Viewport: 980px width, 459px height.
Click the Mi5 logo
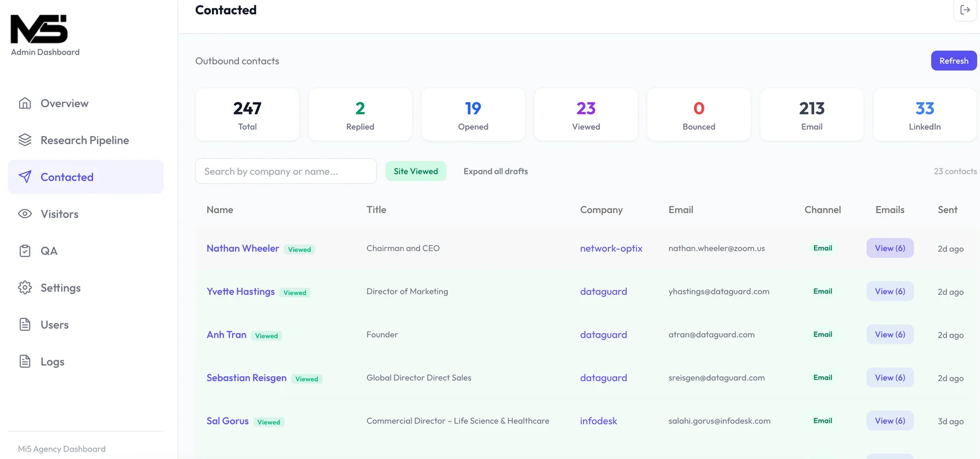(x=39, y=29)
